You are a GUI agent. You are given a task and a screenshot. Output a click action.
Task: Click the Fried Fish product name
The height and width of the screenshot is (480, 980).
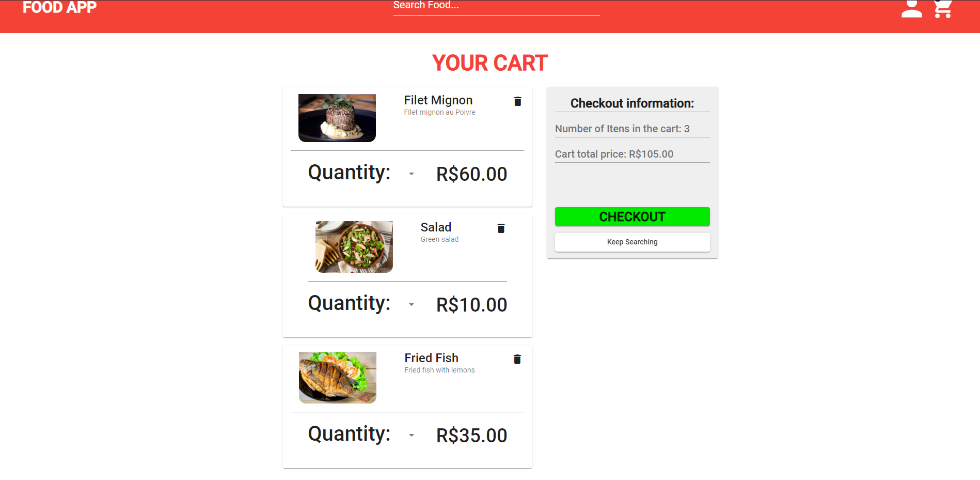tap(431, 358)
